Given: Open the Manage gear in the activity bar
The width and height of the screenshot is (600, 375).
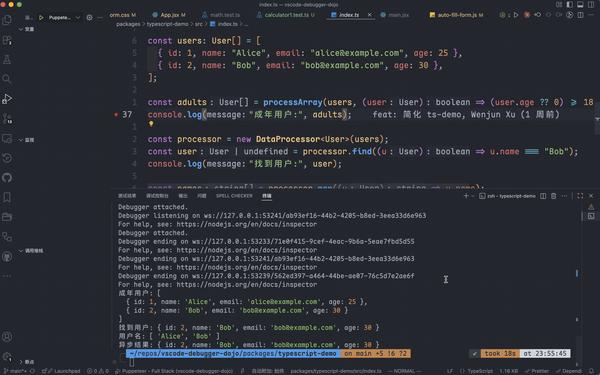Looking at the screenshot, I should [7, 356].
